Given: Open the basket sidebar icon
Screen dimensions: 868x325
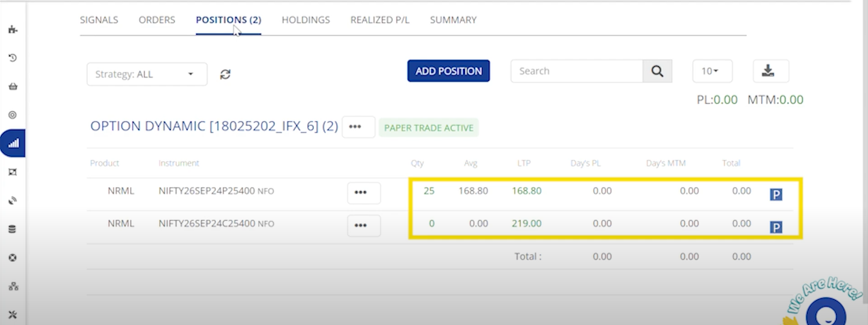Looking at the screenshot, I should coord(12,86).
